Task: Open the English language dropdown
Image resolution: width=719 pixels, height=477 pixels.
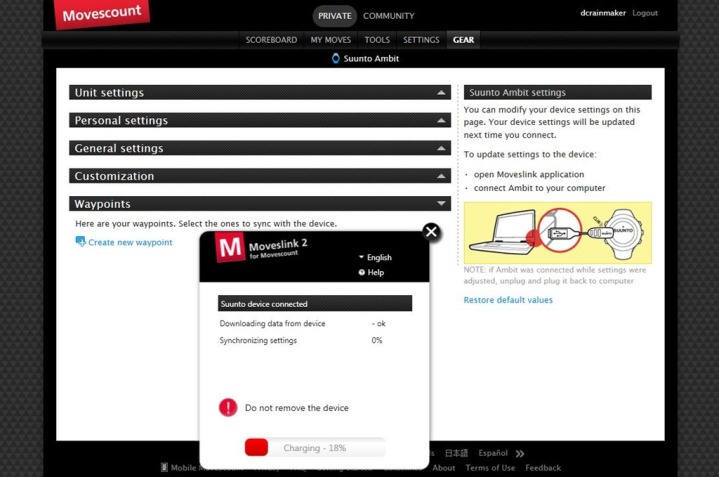Action: click(375, 257)
